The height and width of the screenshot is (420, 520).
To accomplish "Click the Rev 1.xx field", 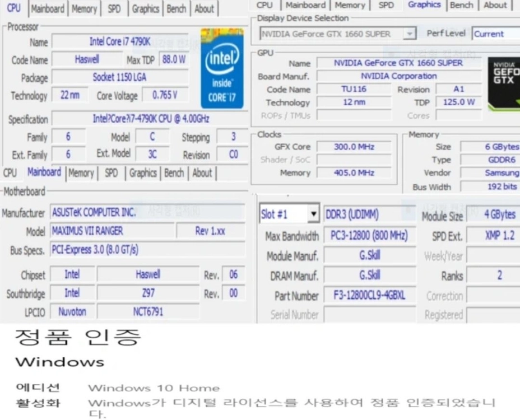I will (x=211, y=231).
